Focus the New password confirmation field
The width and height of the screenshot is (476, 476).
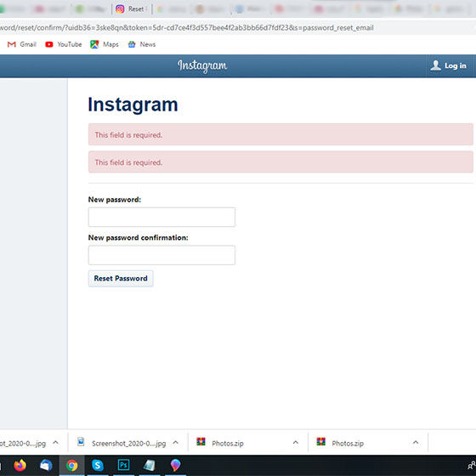pyautogui.click(x=161, y=255)
